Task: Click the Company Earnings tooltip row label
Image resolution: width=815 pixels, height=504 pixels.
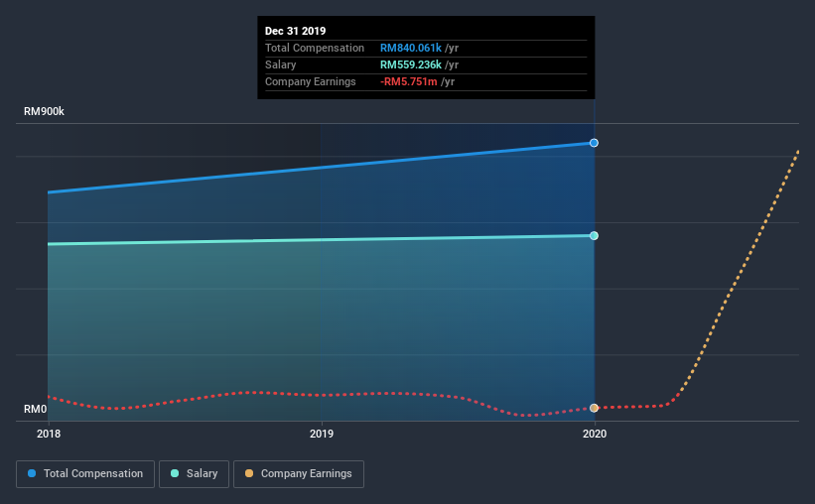Action: pyautogui.click(x=311, y=81)
